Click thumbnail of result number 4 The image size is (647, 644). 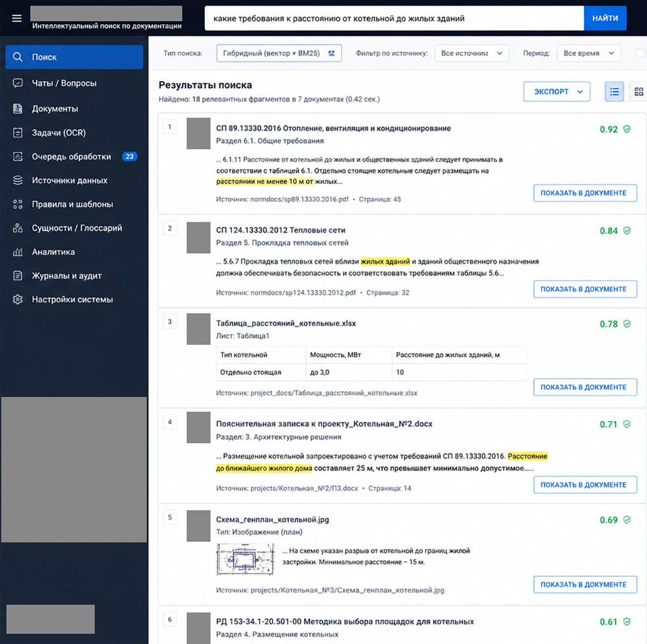pos(198,428)
